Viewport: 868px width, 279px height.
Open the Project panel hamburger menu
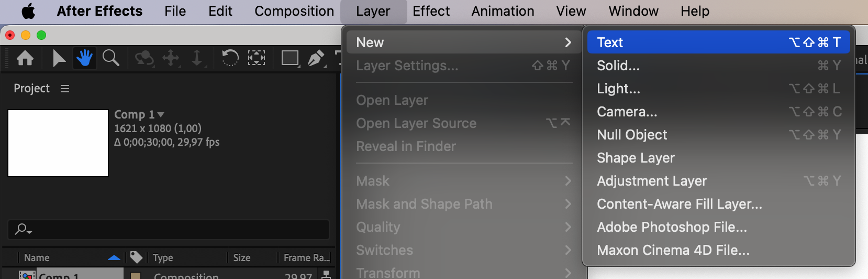click(65, 89)
